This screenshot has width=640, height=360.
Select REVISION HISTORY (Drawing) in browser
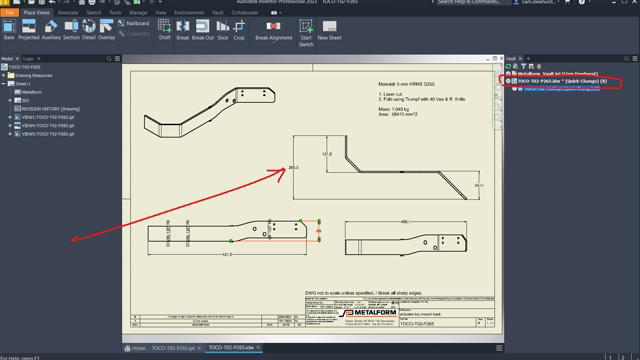point(47,109)
